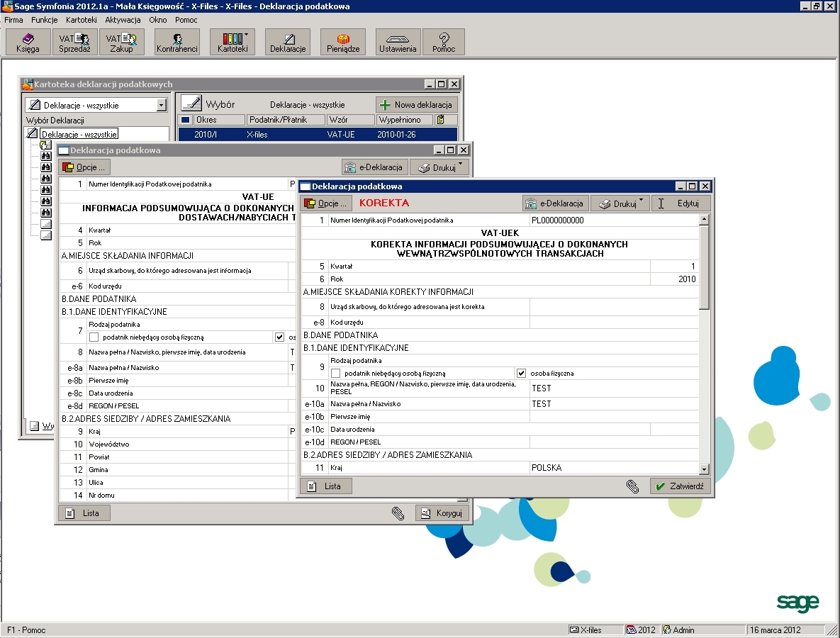Select the 2010/I declaration row
The image size is (840, 638).
click(x=318, y=135)
